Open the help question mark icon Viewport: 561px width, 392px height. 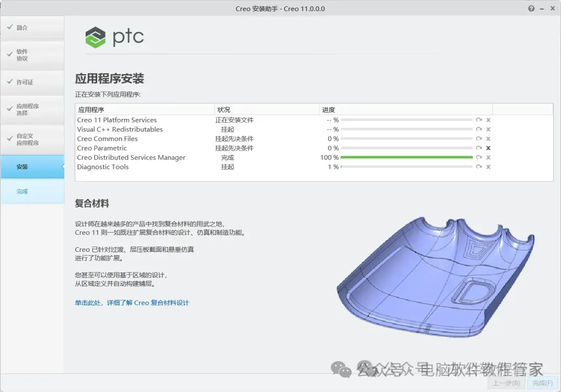click(531, 9)
